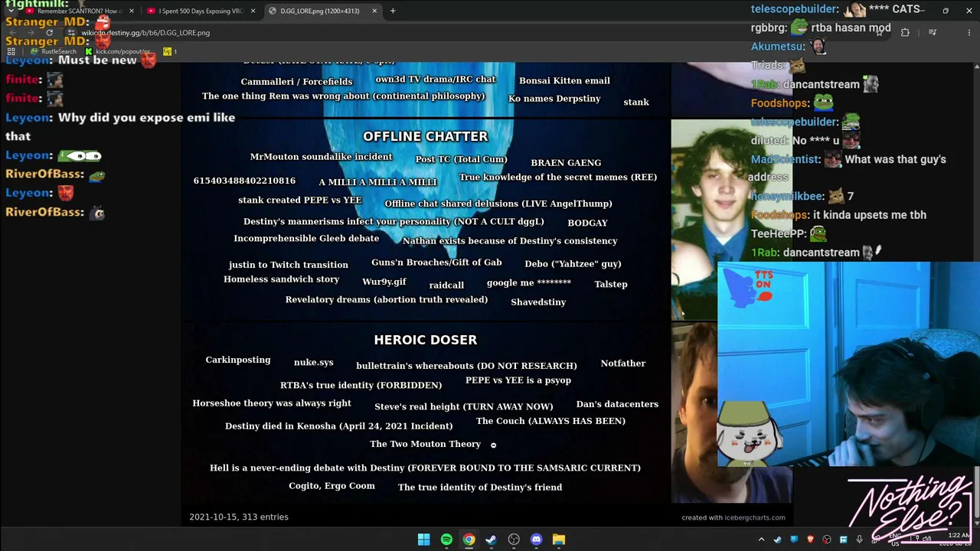Click the streamer webcam overlay
Screen dimensions: 980x551
pos(848,364)
